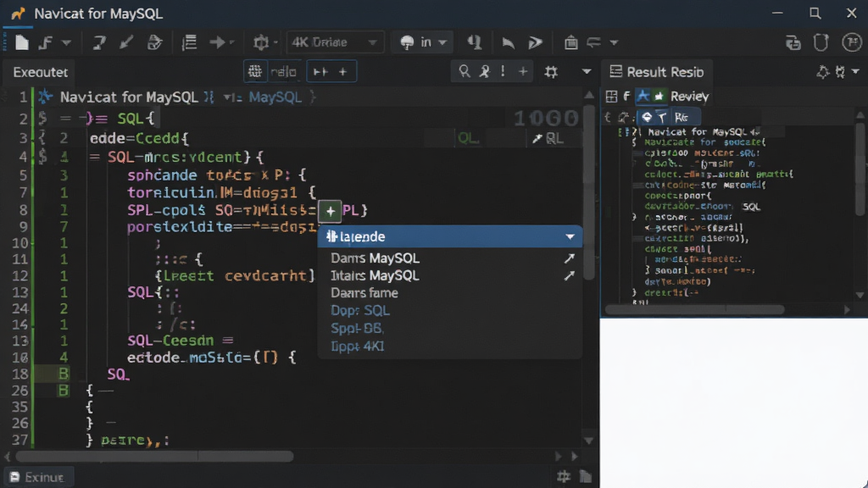
Task: Click the 'nalo' button beside the grid icon
Action: coord(284,71)
